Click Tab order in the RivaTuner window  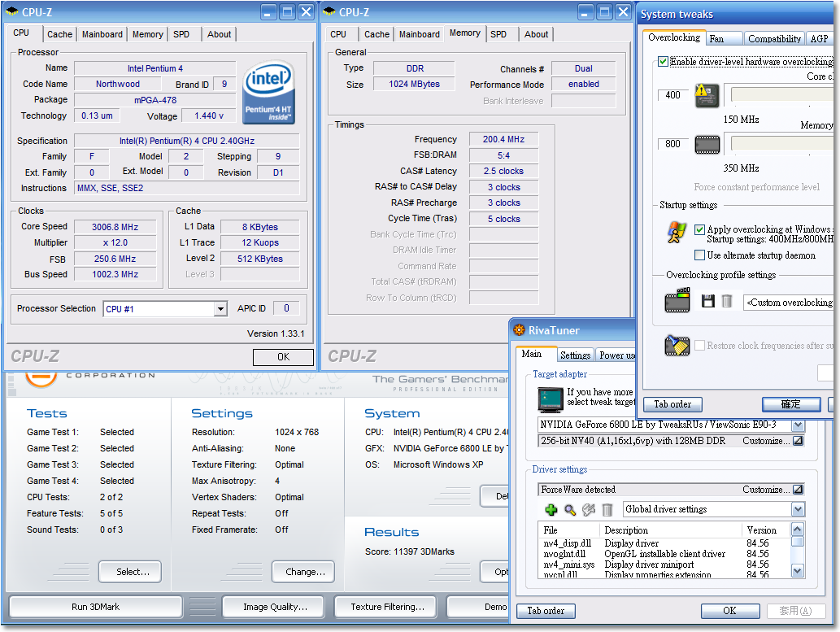[546, 611]
